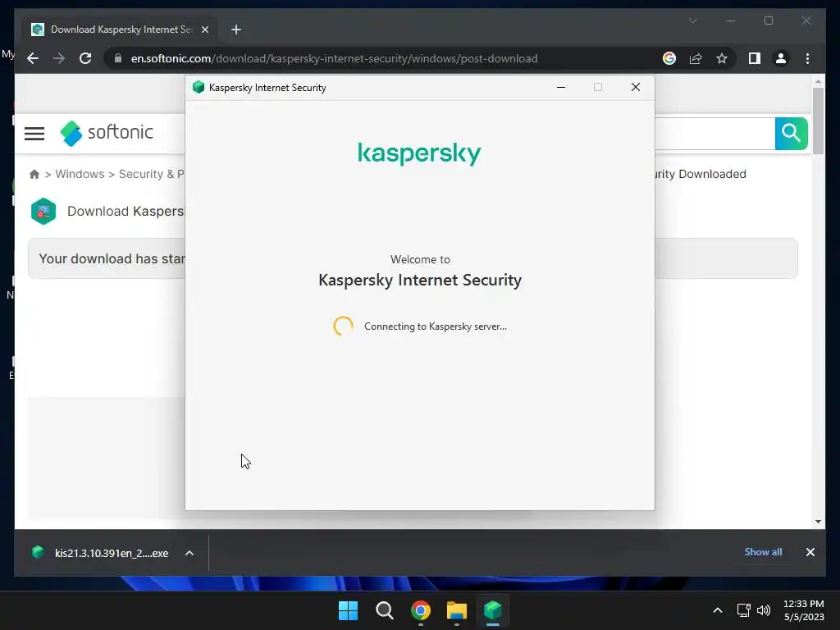Viewport: 840px width, 630px height.
Task: Click the Kaspersky app icon beside the download title
Action: tap(43, 211)
